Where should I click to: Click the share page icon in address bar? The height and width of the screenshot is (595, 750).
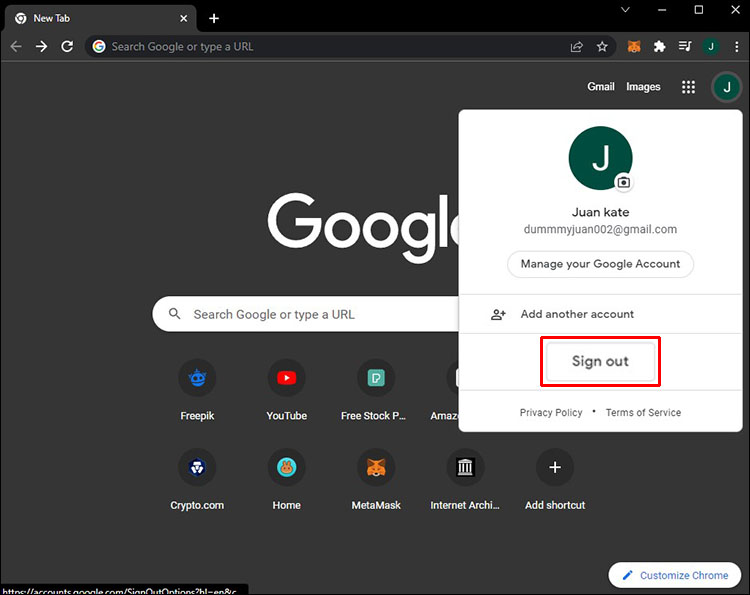(x=577, y=46)
